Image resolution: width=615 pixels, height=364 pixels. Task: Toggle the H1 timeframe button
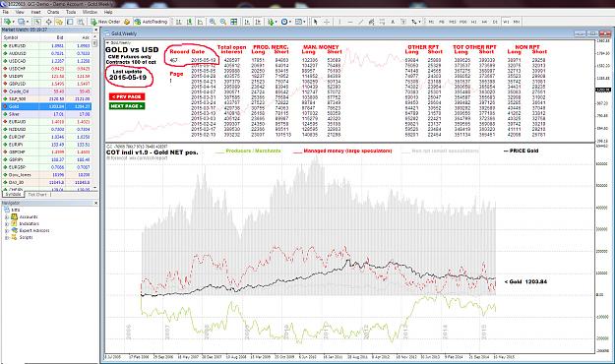coord(474,22)
